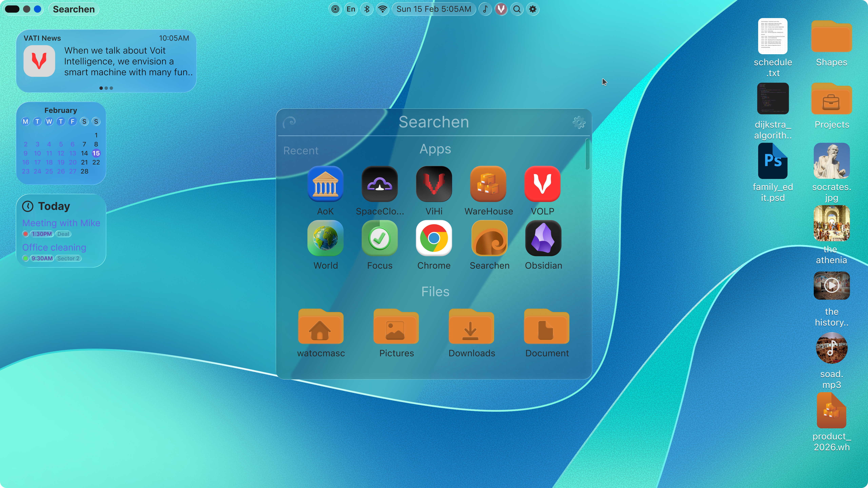The height and width of the screenshot is (488, 868).
Task: Toggle Bluetooth in the menu bar
Action: pos(367,9)
